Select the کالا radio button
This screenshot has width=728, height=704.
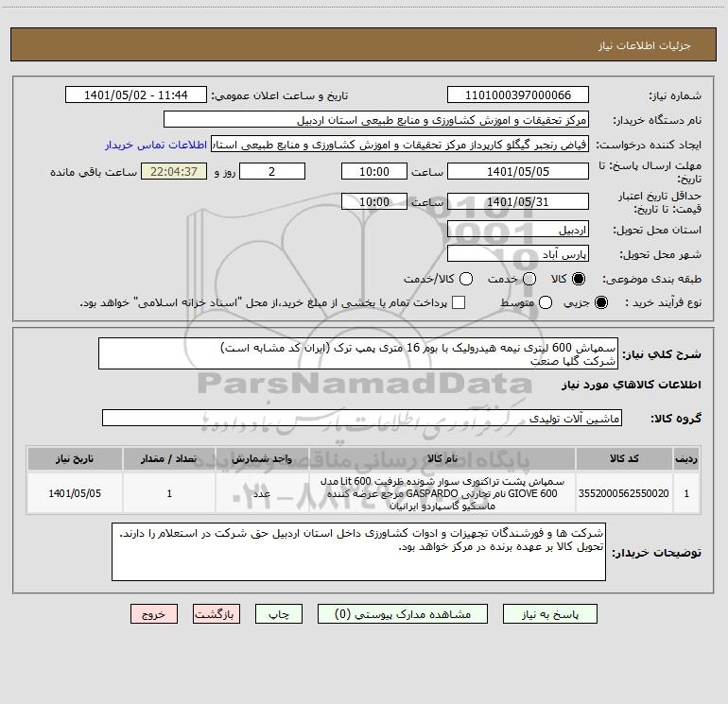tap(579, 279)
